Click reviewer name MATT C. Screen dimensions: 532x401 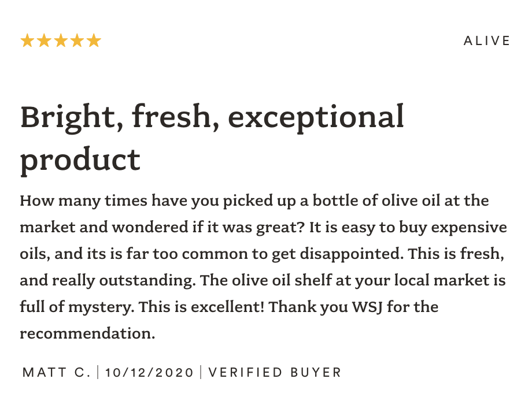(57, 372)
